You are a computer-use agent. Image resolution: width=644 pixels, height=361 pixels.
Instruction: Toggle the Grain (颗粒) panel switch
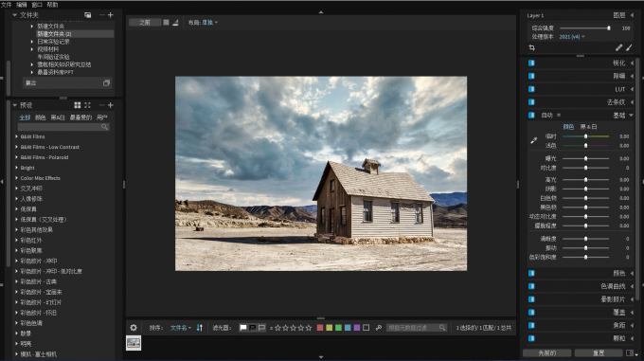pyautogui.click(x=531, y=338)
